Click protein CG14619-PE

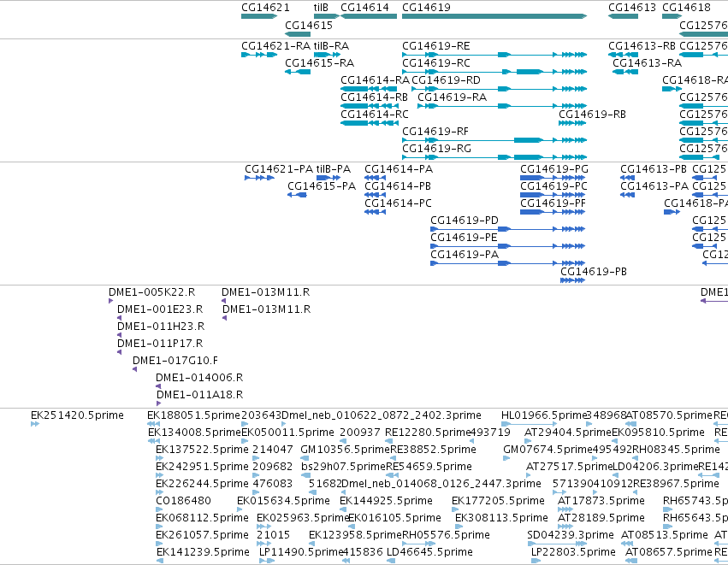point(508,247)
